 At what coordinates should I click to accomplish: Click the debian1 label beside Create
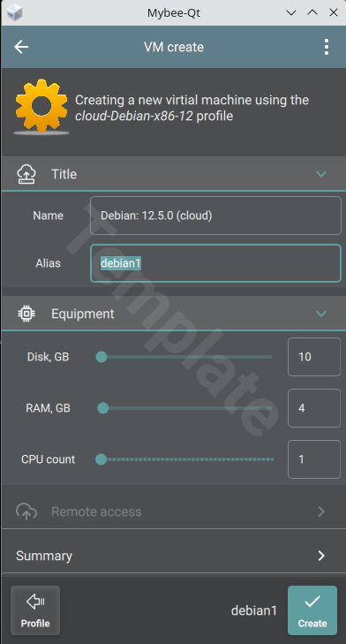[x=254, y=610]
